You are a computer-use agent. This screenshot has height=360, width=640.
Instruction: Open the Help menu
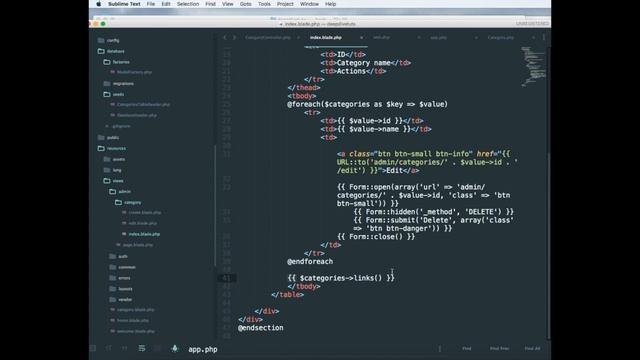pyautogui.click(x=330, y=4)
